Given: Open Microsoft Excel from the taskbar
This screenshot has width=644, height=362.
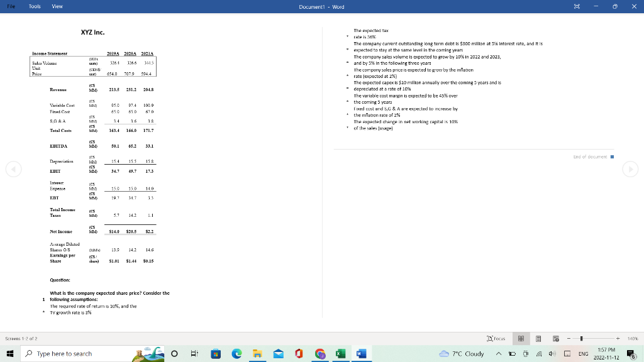Looking at the screenshot, I should 340,354.
